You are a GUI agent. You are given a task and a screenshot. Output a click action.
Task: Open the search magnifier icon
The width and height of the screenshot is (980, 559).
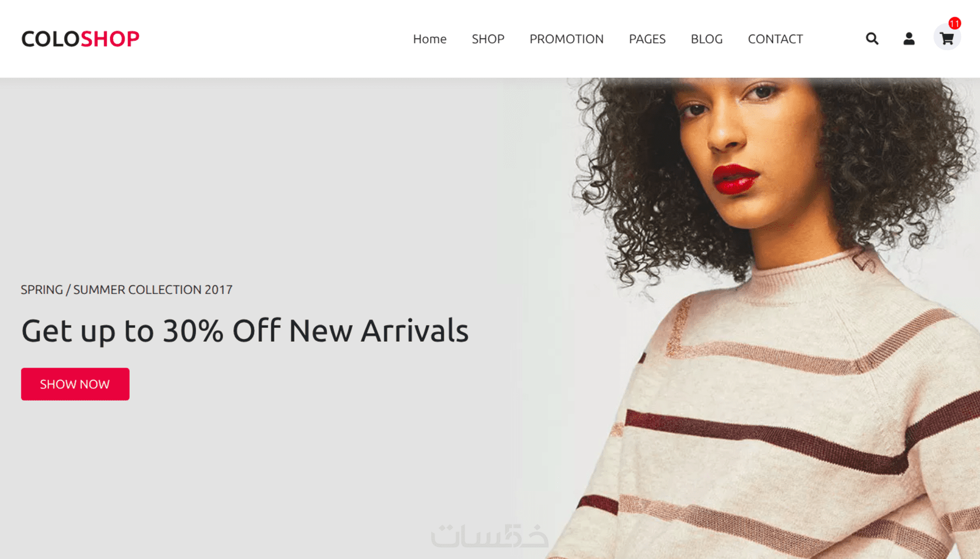coord(872,39)
